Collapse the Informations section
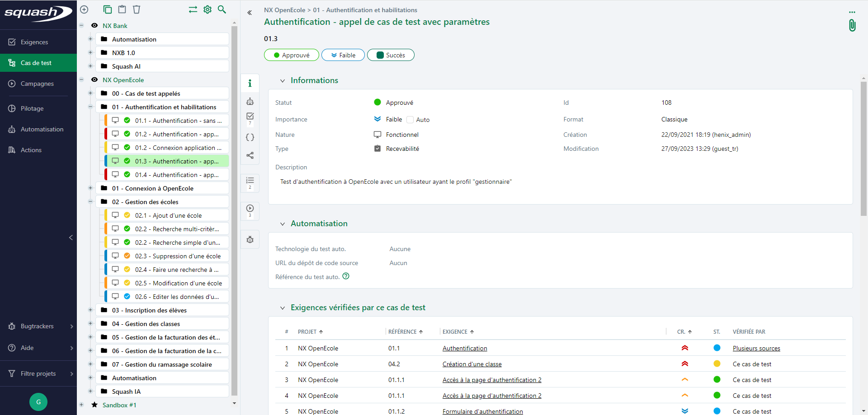 coord(283,81)
